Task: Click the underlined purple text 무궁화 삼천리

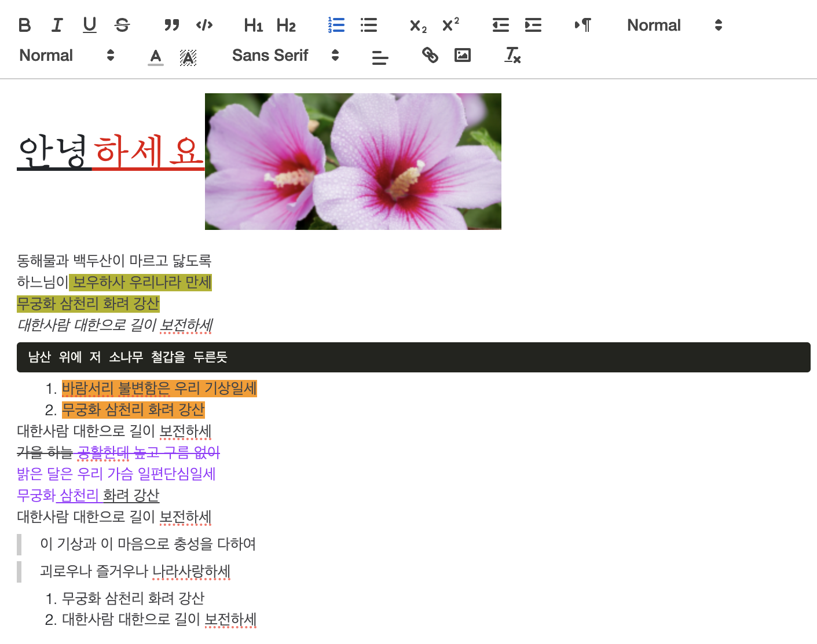Action: (58, 495)
